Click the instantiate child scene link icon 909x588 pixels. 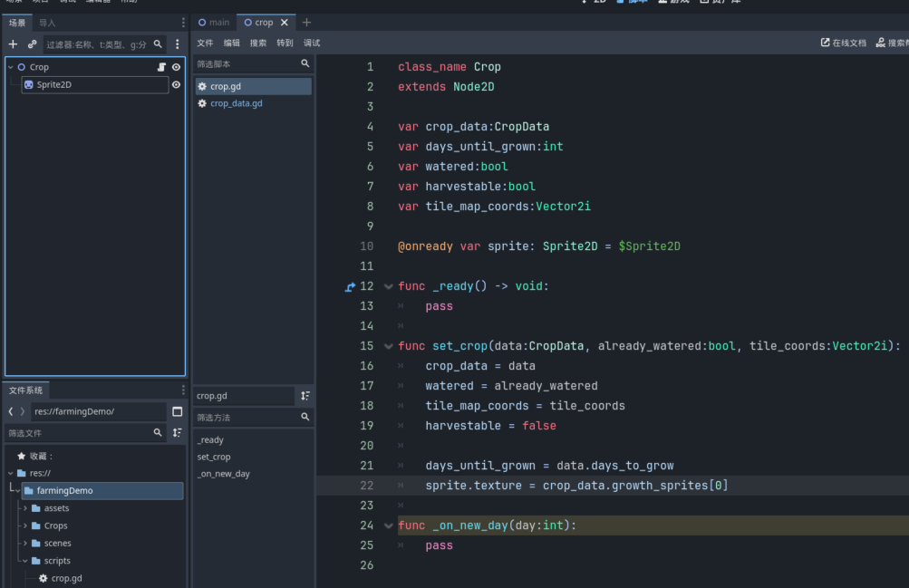[x=32, y=43]
